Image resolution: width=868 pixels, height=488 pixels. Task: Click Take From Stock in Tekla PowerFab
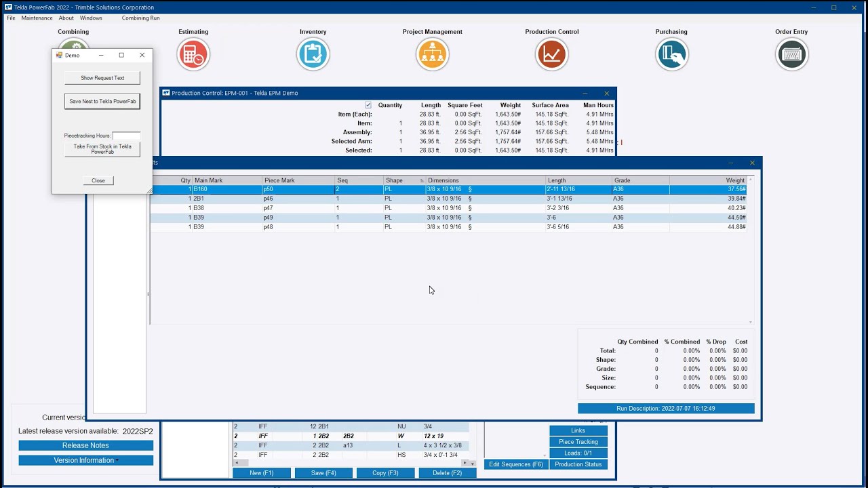pyautogui.click(x=102, y=149)
